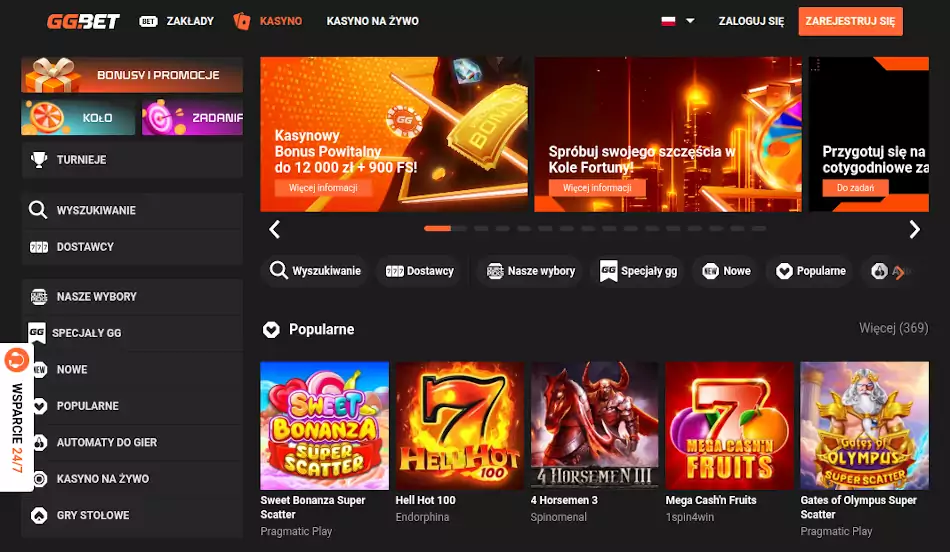Screen dimensions: 950x552
Task: Click the GG flag icon in sidebar Specjały GG
Action: (x=37, y=333)
